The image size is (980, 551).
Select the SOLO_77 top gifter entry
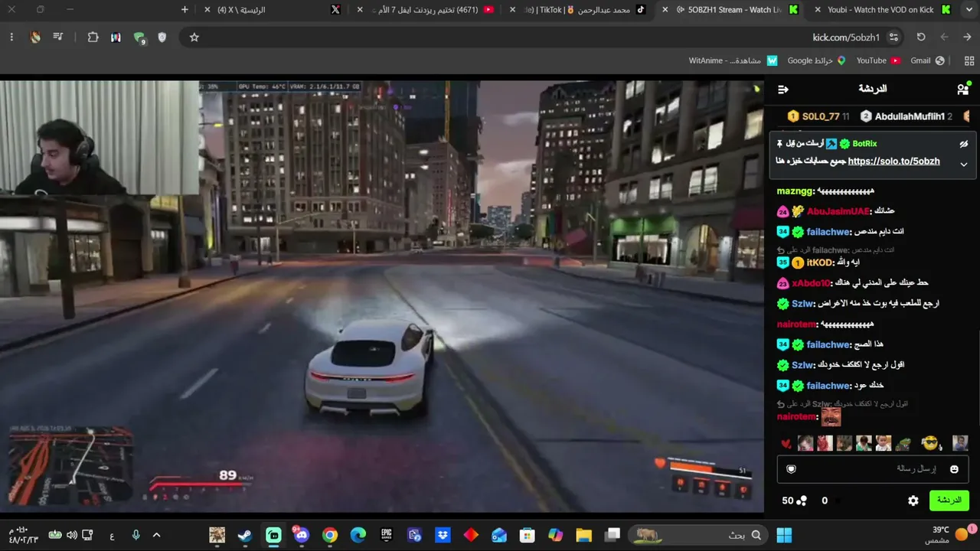coord(819,116)
